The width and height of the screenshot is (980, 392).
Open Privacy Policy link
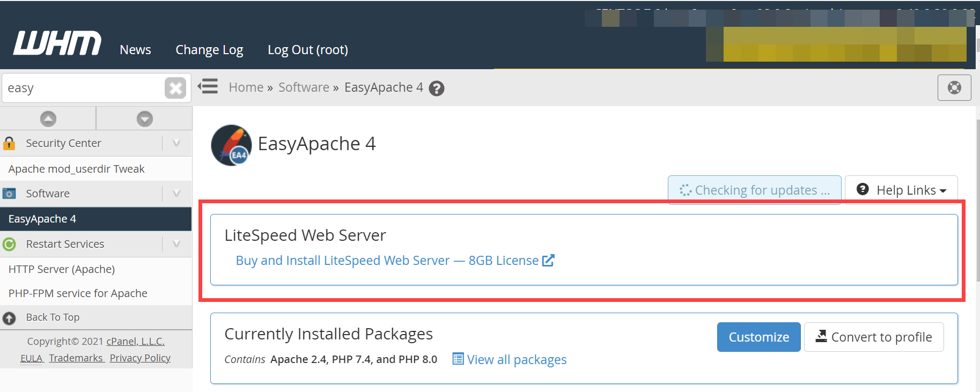point(140,358)
